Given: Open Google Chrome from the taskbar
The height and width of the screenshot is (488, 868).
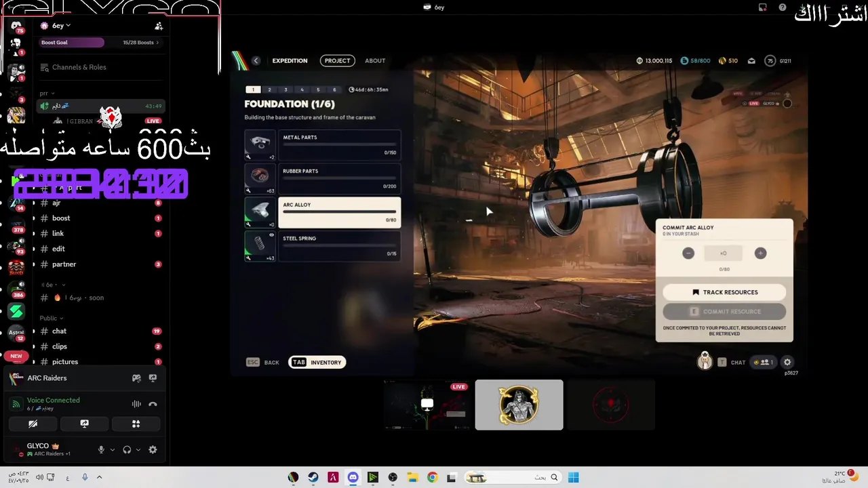Looking at the screenshot, I should tap(433, 477).
